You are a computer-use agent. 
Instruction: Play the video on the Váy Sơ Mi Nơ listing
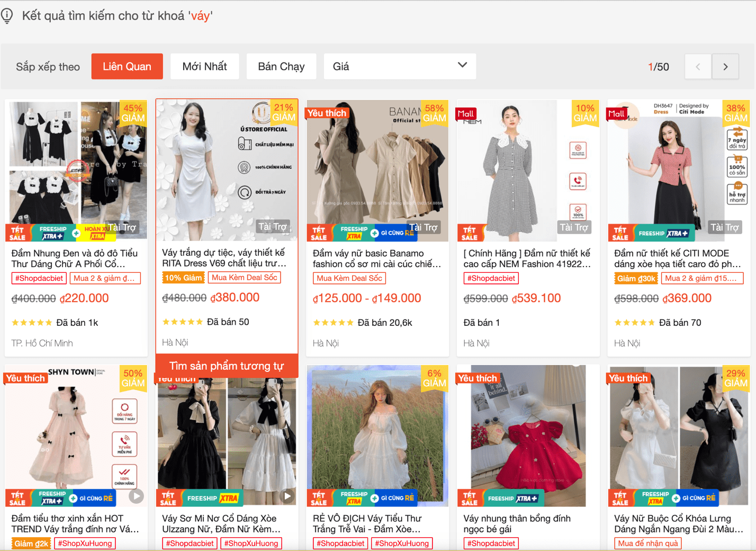287,496
